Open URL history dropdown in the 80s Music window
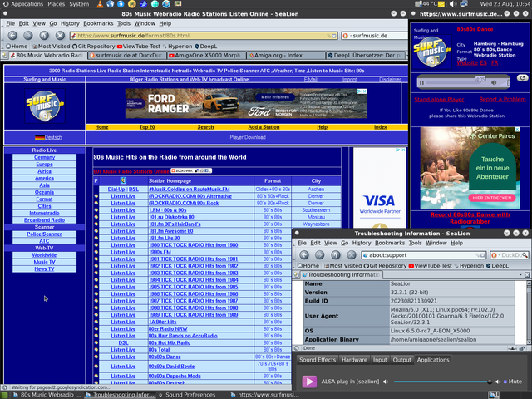 tap(334, 36)
